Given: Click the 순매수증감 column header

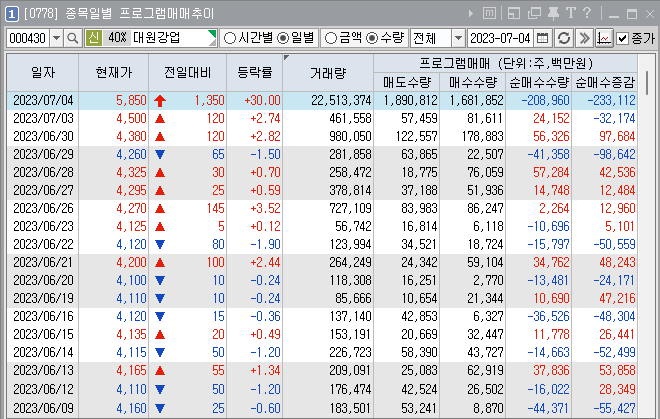Looking at the screenshot, I should point(605,82).
